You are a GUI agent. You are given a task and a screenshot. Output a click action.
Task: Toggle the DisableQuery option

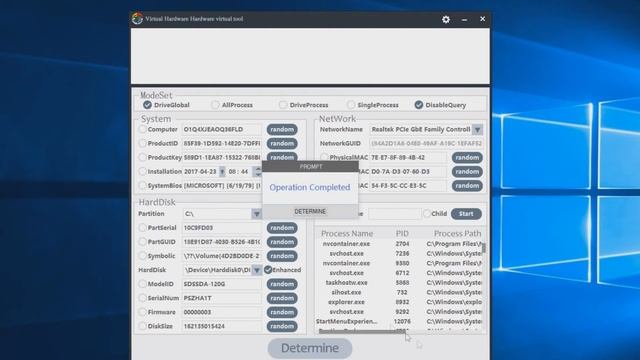419,105
